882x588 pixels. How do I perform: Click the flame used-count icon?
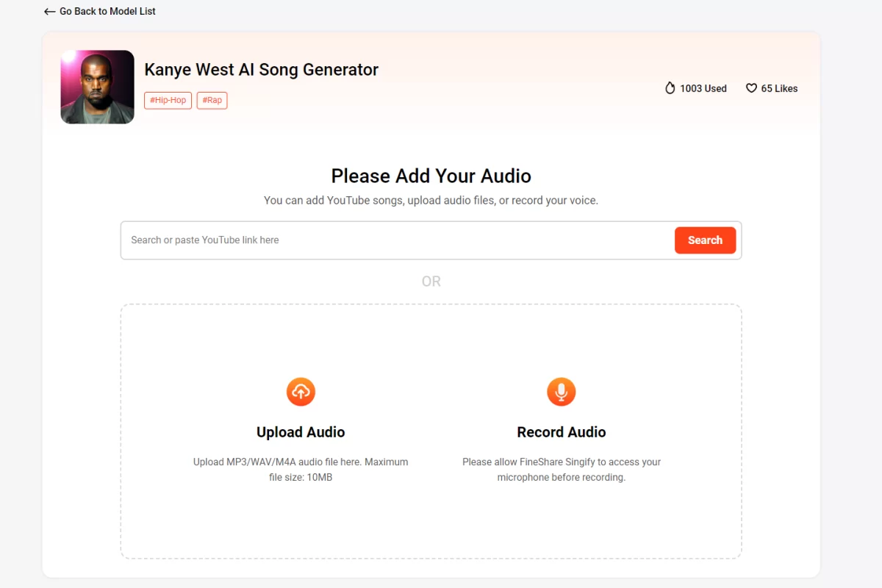click(670, 88)
